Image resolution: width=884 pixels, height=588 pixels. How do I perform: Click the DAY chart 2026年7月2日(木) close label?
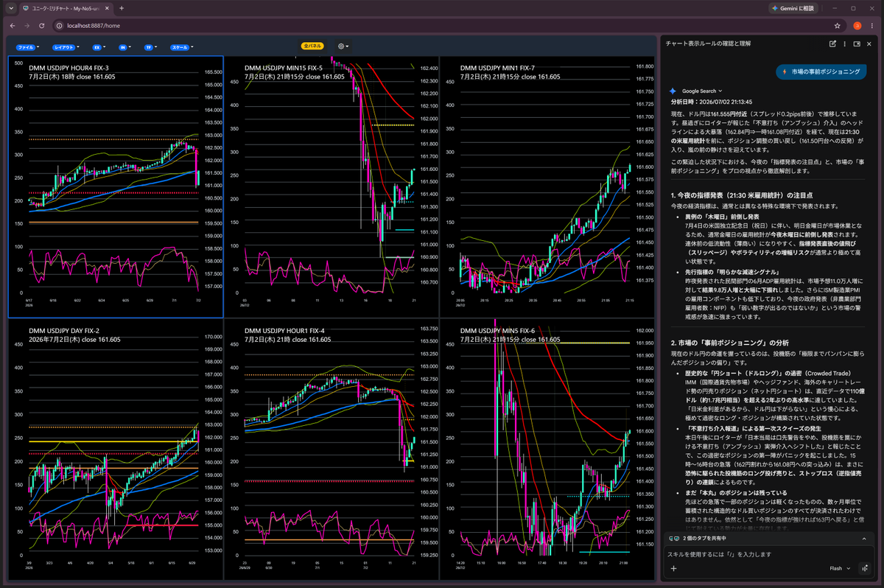click(74, 340)
